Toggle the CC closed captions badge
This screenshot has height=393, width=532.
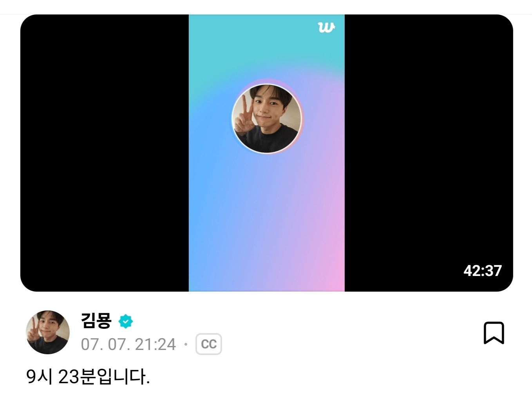(x=209, y=344)
